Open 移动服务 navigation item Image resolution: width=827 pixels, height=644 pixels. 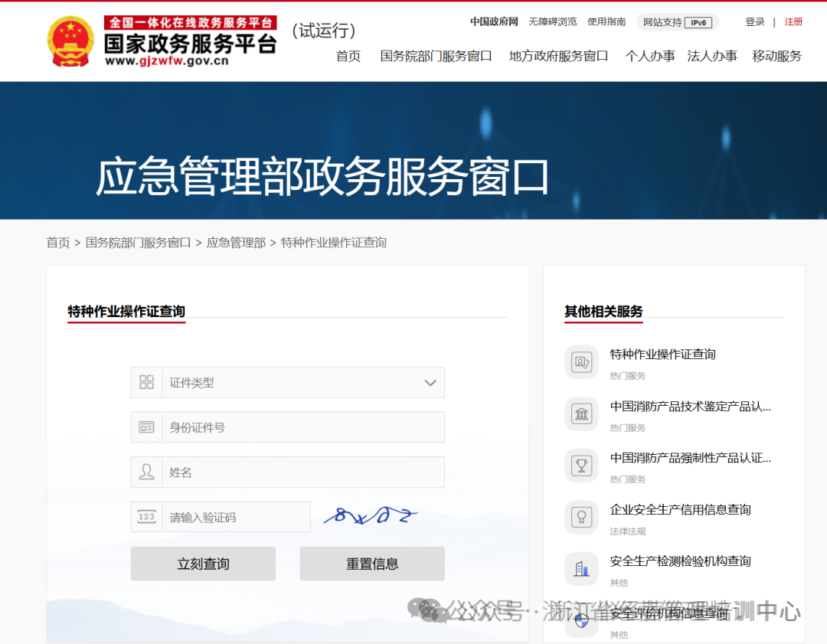776,56
